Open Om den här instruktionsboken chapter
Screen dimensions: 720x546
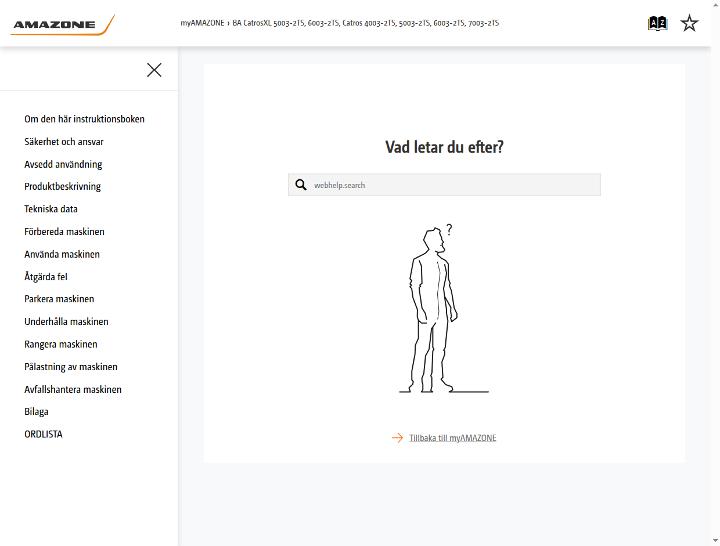[x=84, y=119]
